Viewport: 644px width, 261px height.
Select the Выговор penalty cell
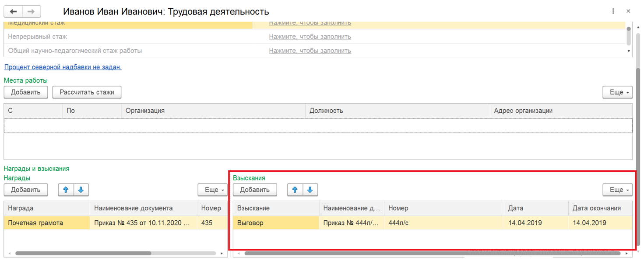coord(276,223)
